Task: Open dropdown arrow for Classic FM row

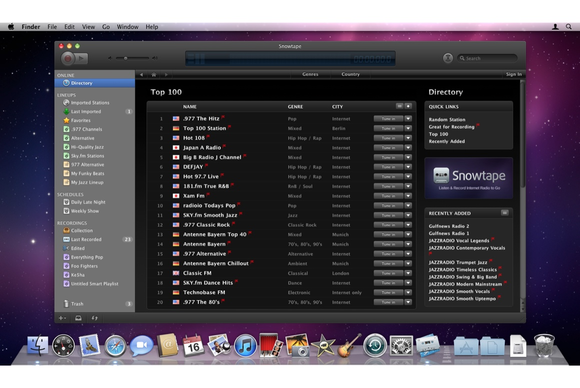Action: 408,273
